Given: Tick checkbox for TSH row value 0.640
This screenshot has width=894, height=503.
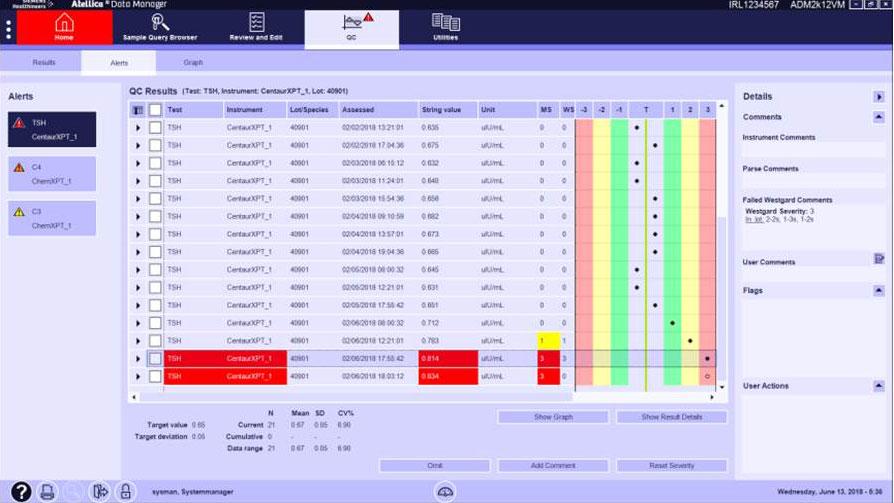Looking at the screenshot, I should coord(155,181).
